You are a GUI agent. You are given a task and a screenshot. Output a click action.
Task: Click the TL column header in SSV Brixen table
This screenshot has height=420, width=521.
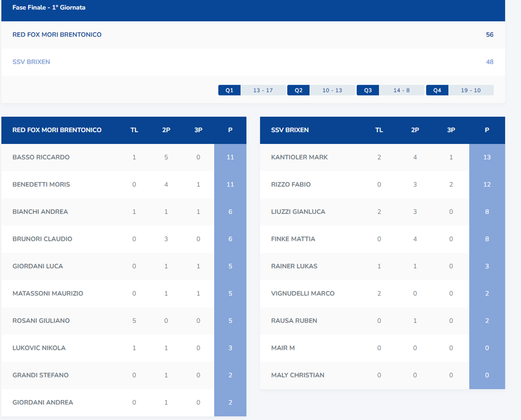click(379, 130)
